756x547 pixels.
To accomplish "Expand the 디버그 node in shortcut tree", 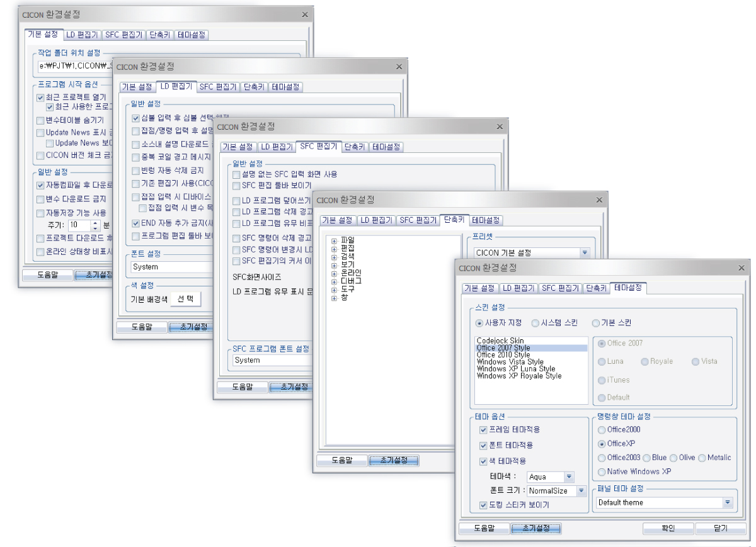I will click(x=335, y=281).
